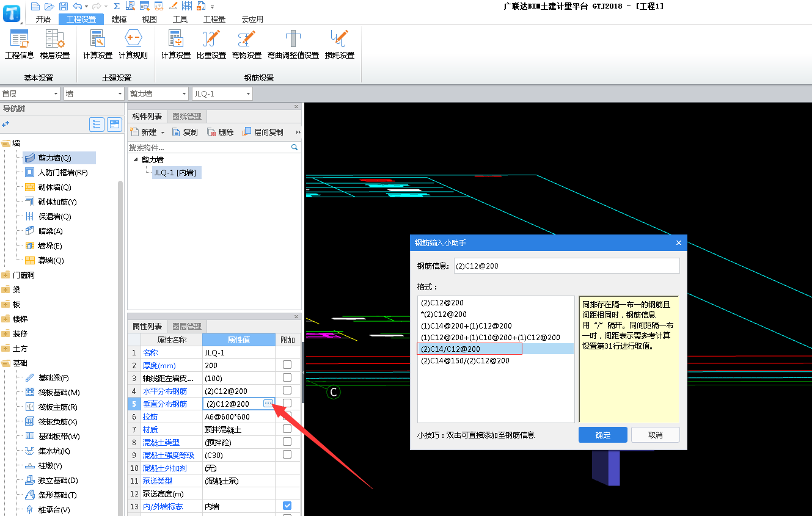Open the 建模 ribbon tab

click(x=119, y=19)
